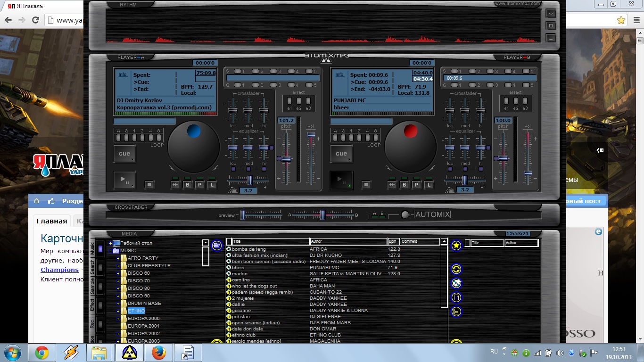This screenshot has width=644, height=362.
Task: Click the waveform sync icon on Player A
Action: coord(175,185)
